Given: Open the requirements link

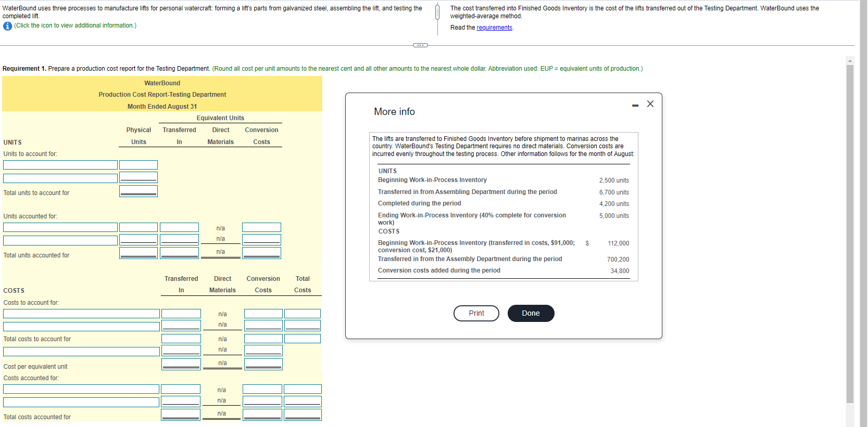Looking at the screenshot, I should pyautogui.click(x=495, y=28).
